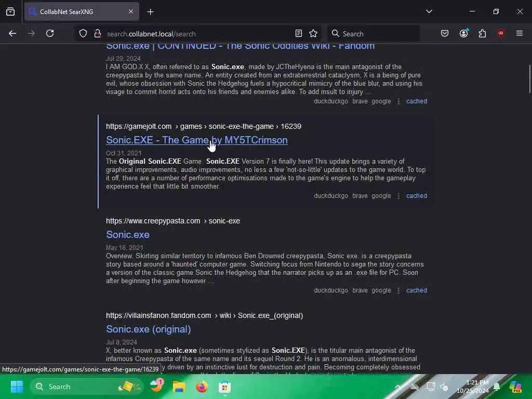Open Microsoft Store from the taskbar
532x399 pixels.
[224, 387]
